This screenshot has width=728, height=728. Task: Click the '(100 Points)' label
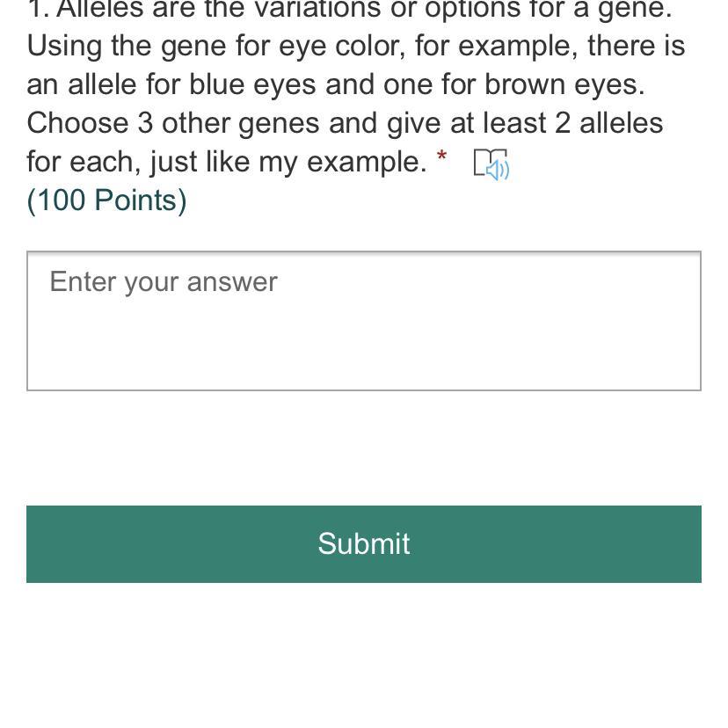point(107,200)
